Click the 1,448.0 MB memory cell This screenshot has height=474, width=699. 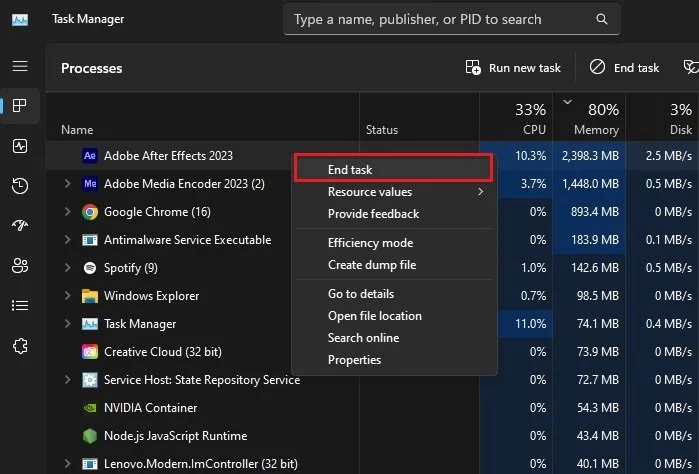tap(590, 184)
